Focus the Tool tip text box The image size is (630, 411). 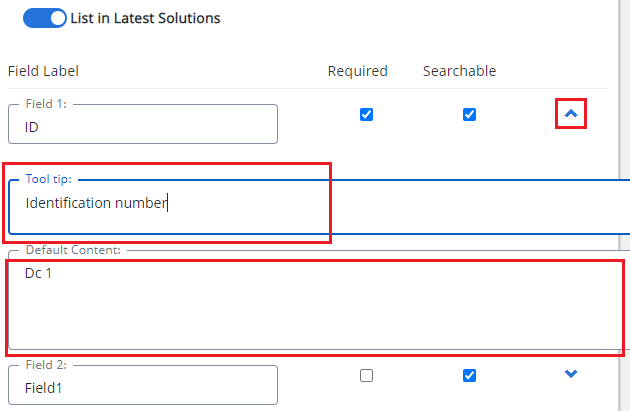(300, 204)
